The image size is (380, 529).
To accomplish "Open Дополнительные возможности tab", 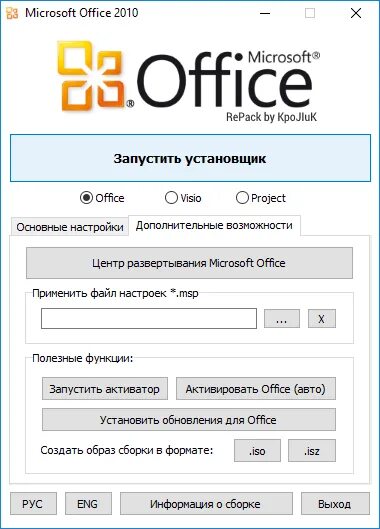I will click(x=214, y=225).
